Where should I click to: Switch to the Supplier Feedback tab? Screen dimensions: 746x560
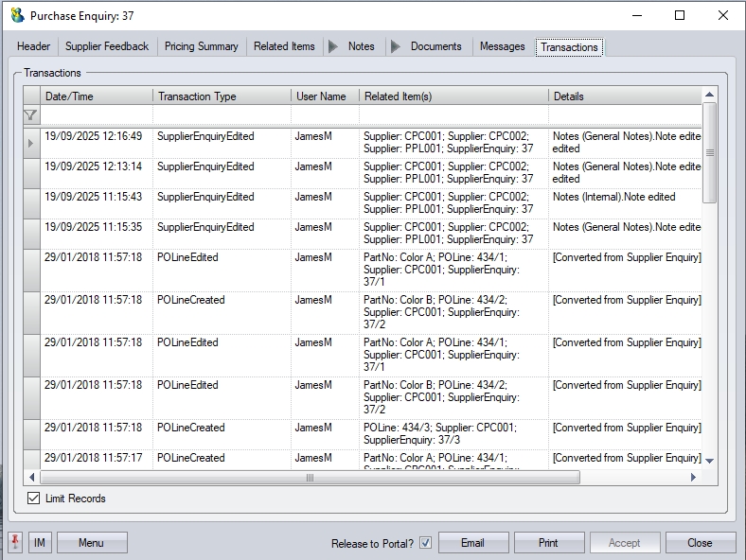click(107, 46)
